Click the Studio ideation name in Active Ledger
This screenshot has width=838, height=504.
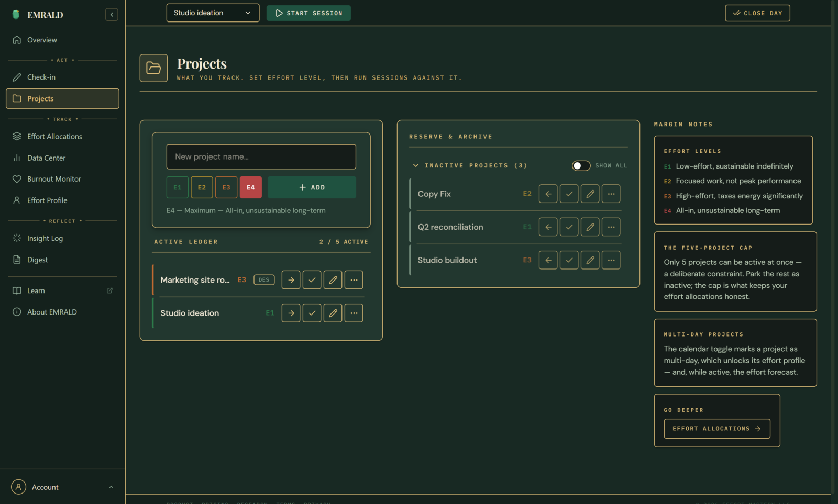pos(190,313)
